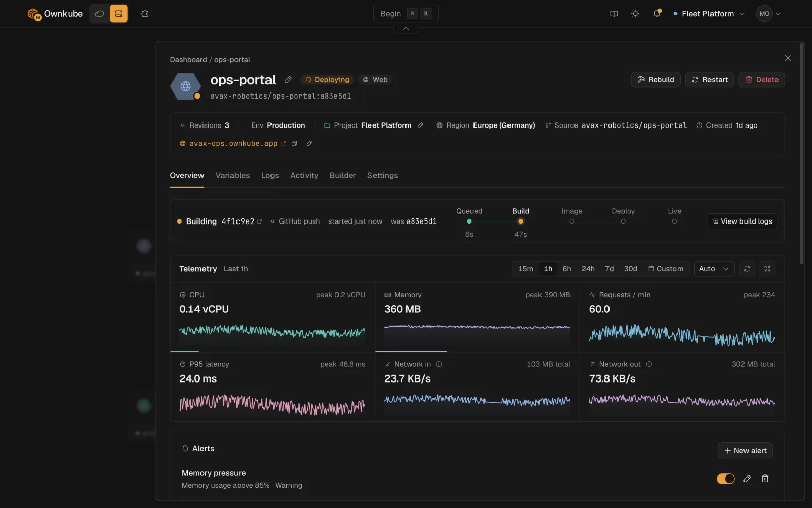Toggle Memory pressure alert switch

[x=725, y=479]
